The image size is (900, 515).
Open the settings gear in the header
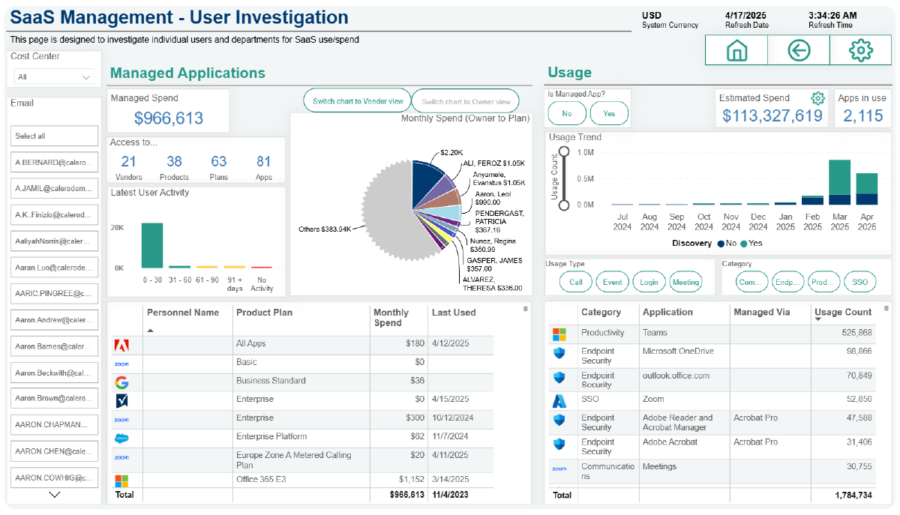coord(860,51)
